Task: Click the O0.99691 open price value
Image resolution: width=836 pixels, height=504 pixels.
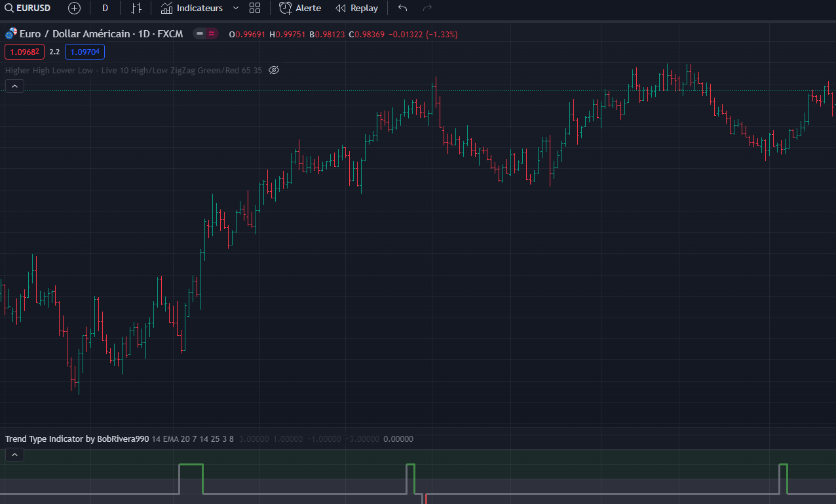Action: 247,34
